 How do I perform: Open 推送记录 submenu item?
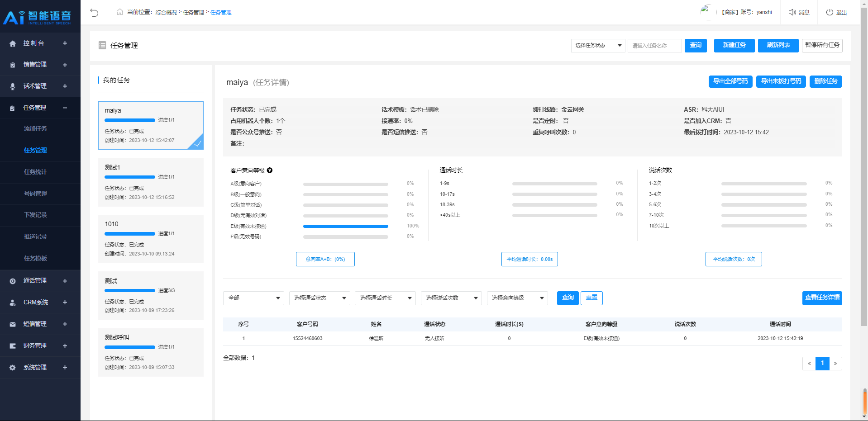point(35,237)
